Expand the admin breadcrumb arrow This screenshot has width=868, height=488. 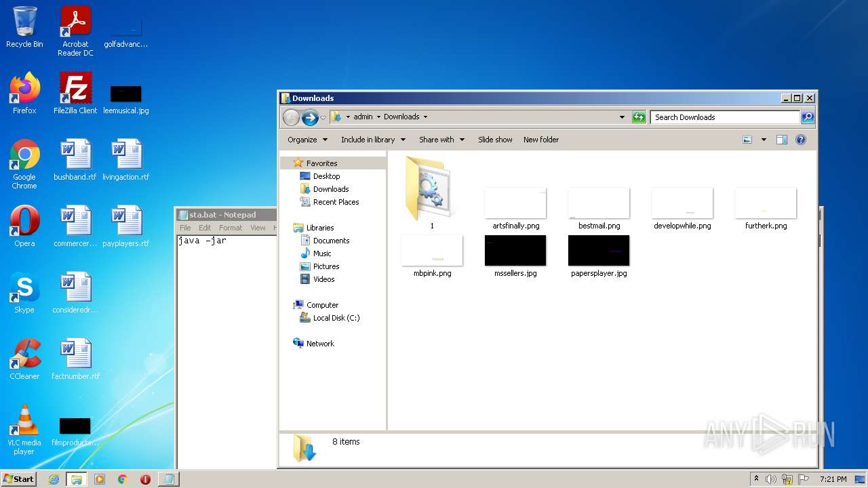tap(378, 117)
